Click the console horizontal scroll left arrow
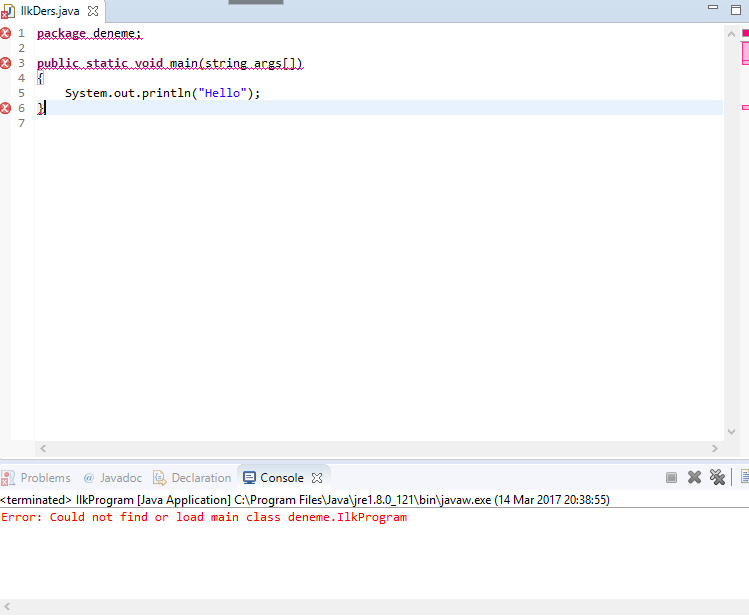The image size is (749, 616). point(7,607)
